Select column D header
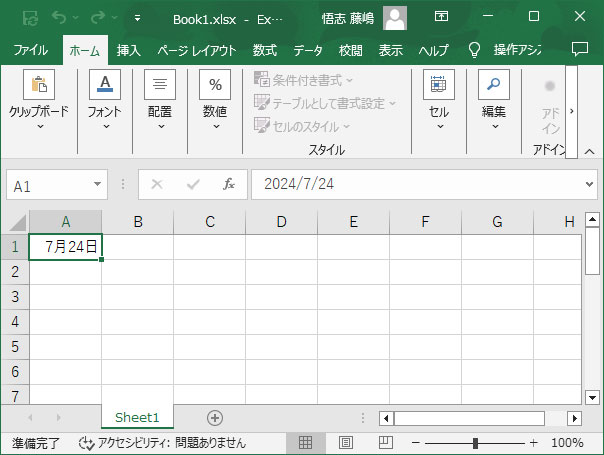Image resolution: width=604 pixels, height=455 pixels. pos(282,222)
